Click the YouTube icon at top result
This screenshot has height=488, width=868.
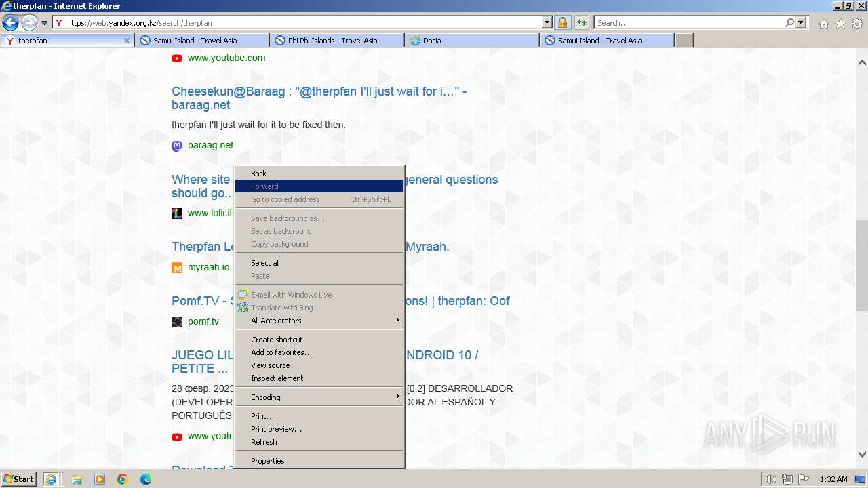tap(177, 58)
